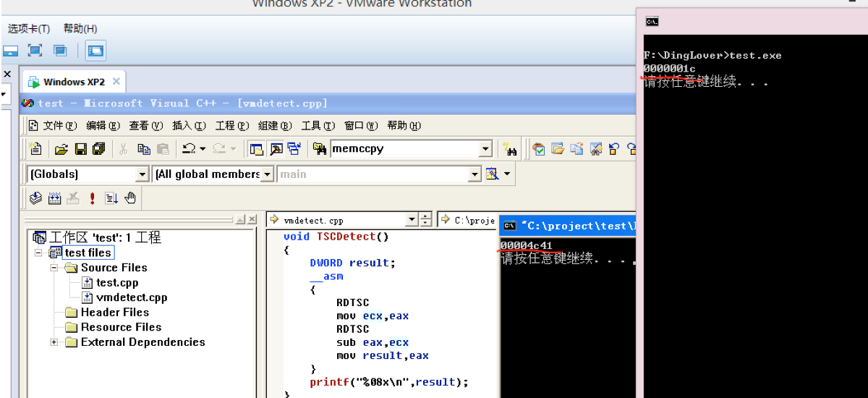The image size is (868, 398).
Task: Open the 工程(P) menu
Action: (232, 125)
